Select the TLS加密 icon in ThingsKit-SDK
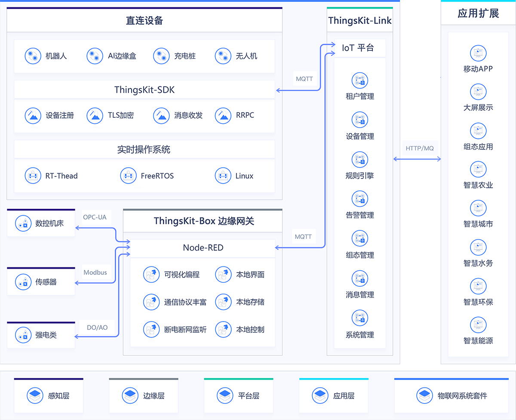Screen dimensions: 516x420 coord(95,116)
